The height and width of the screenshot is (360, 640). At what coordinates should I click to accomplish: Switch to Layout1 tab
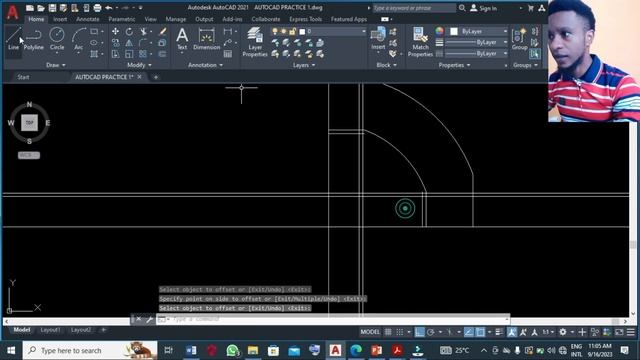(50, 330)
